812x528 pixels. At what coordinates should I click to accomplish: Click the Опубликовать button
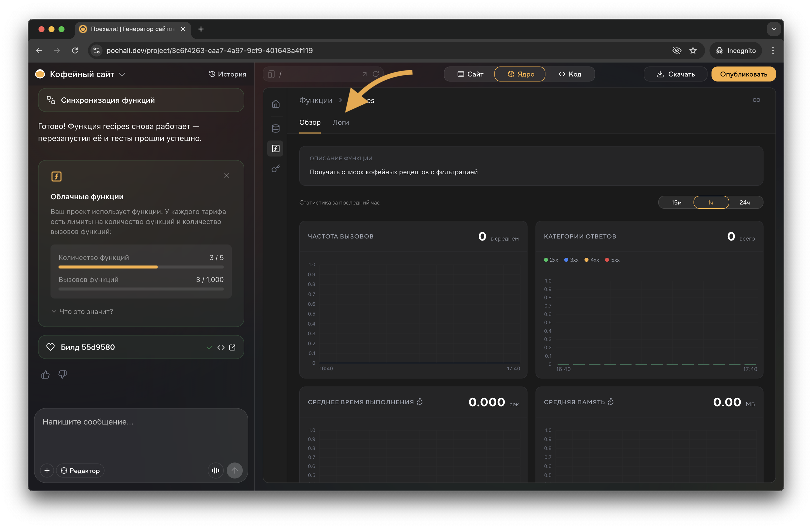pyautogui.click(x=743, y=74)
